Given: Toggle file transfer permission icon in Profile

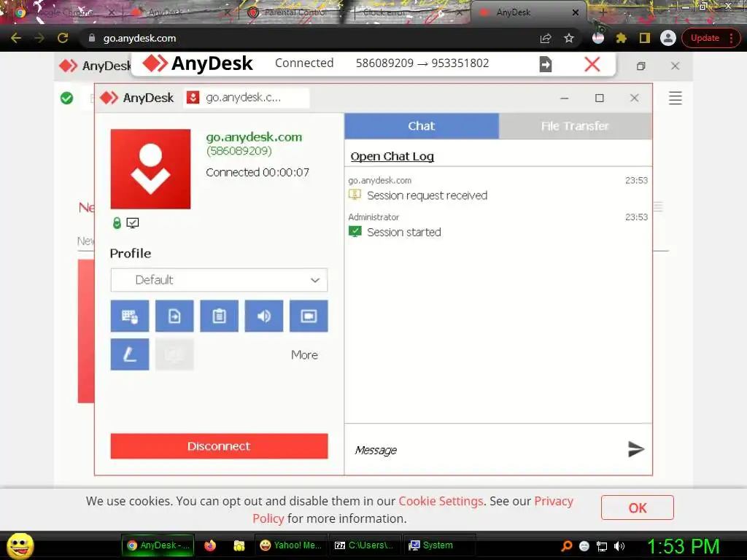Looking at the screenshot, I should (174, 316).
